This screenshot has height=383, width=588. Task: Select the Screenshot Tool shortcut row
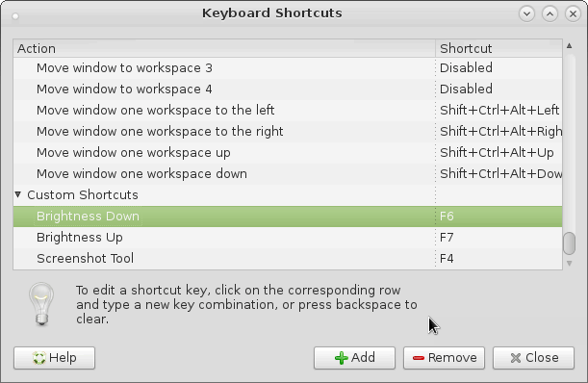[288, 259]
